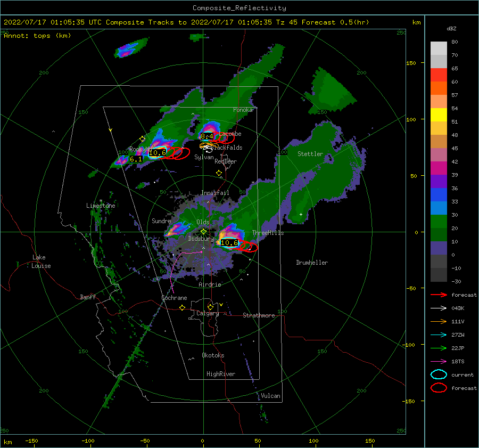This screenshot has width=479, height=448.
Task: Click the HighRiver city label
Action: pyautogui.click(x=221, y=374)
